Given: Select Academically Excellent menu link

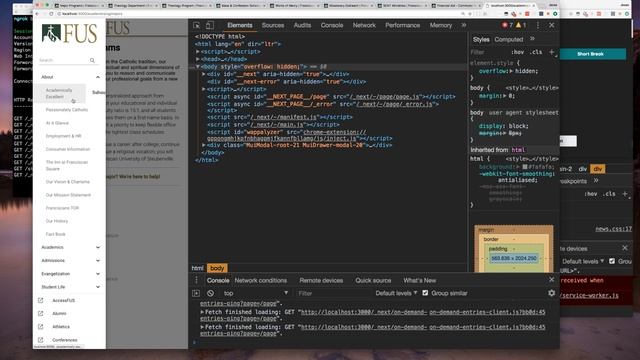Looking at the screenshot, I should pos(60,93).
